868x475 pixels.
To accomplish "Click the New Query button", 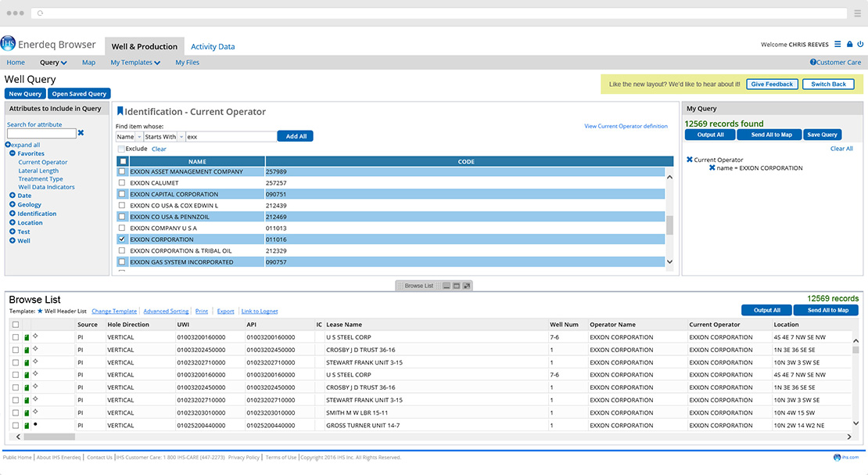I will [x=25, y=94].
